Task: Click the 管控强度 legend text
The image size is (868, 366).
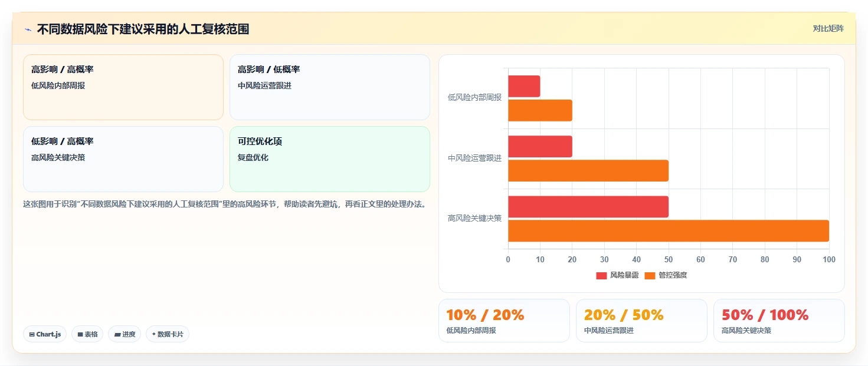Action: [673, 275]
